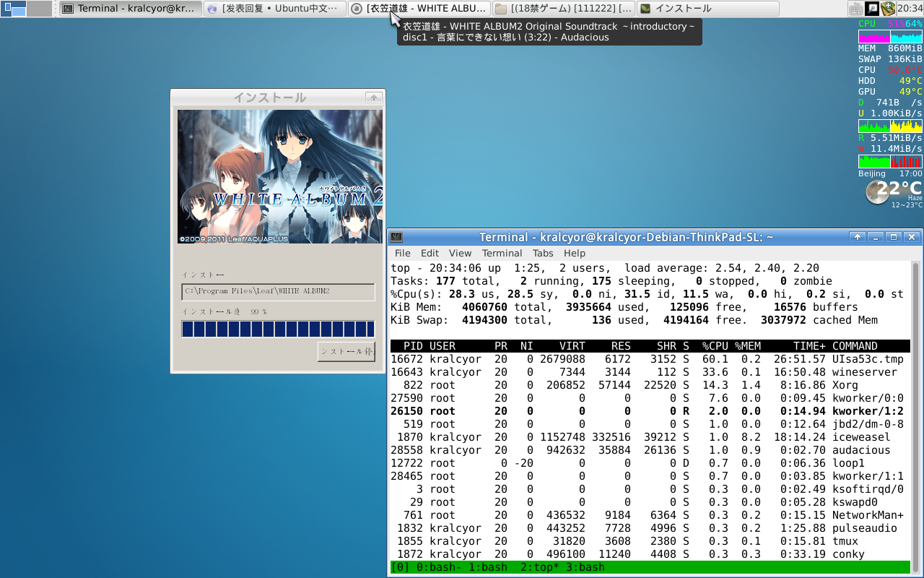Click the folder icon in taskbar button
924x578 pixels.
[501, 9]
